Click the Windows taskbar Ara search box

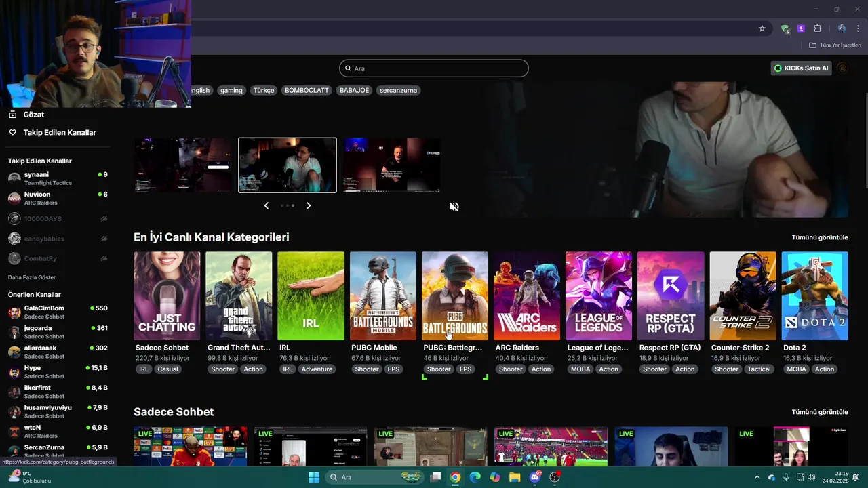(374, 477)
